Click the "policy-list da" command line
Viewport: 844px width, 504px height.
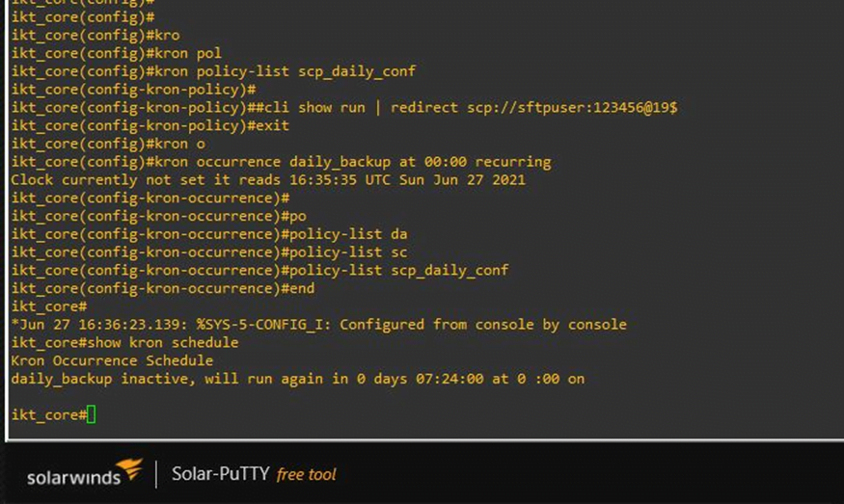point(208,234)
